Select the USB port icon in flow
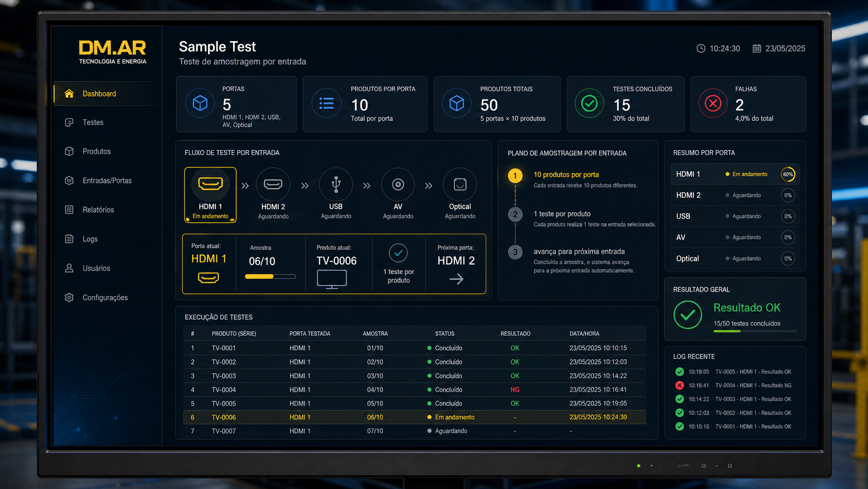868x489 pixels. (336, 184)
